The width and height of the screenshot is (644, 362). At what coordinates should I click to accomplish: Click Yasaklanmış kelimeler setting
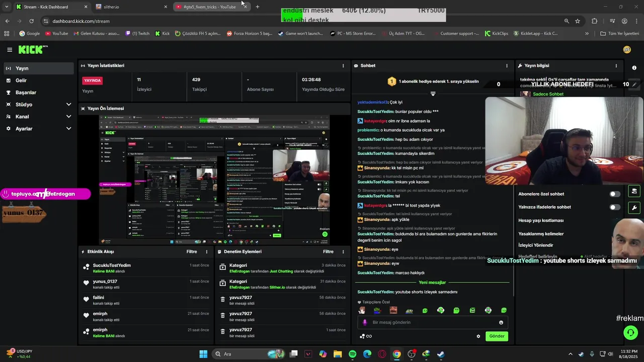tap(541, 234)
